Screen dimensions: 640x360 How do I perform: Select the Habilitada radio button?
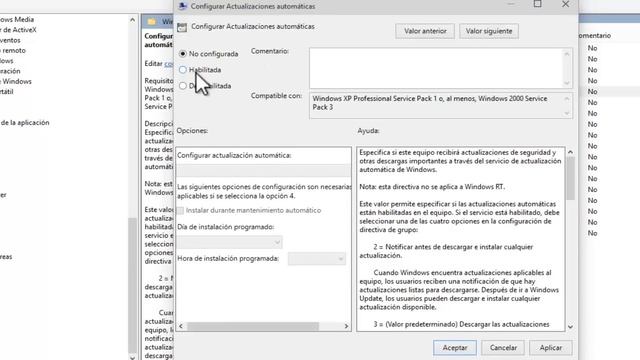coord(182,70)
